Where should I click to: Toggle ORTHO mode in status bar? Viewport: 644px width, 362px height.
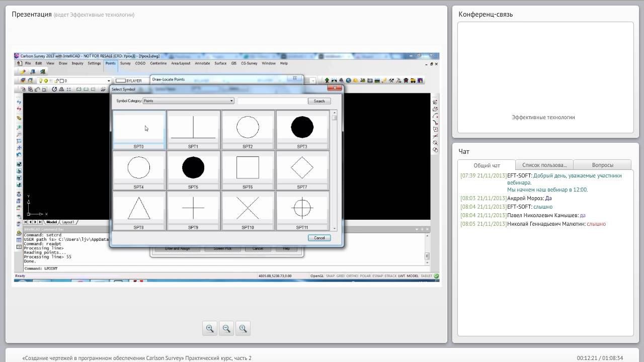pos(352,276)
